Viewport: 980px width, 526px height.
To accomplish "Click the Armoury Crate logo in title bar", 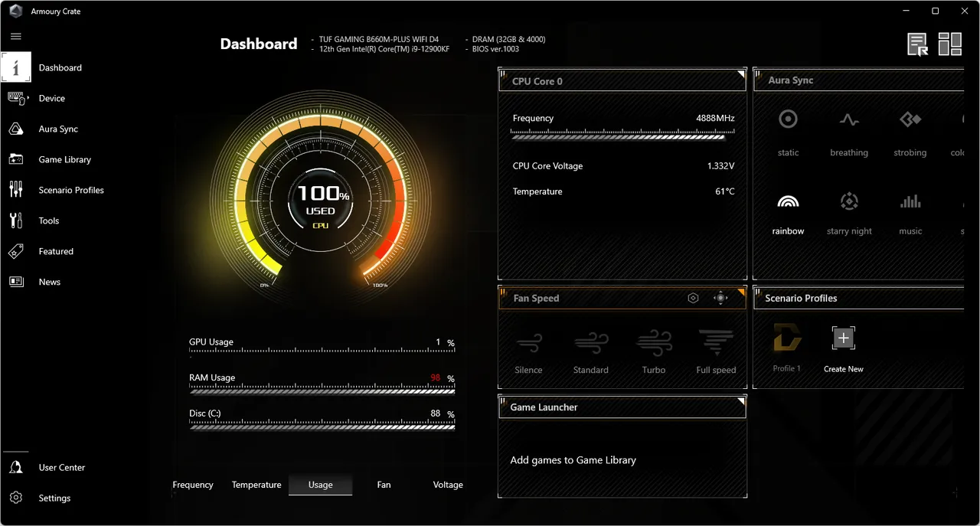I will (15, 11).
